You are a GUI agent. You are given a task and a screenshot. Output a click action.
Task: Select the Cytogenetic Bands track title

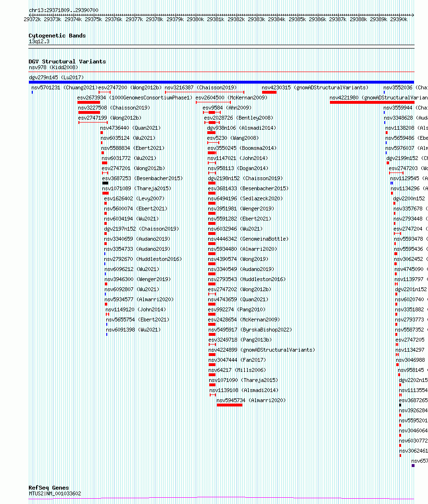(x=57, y=36)
